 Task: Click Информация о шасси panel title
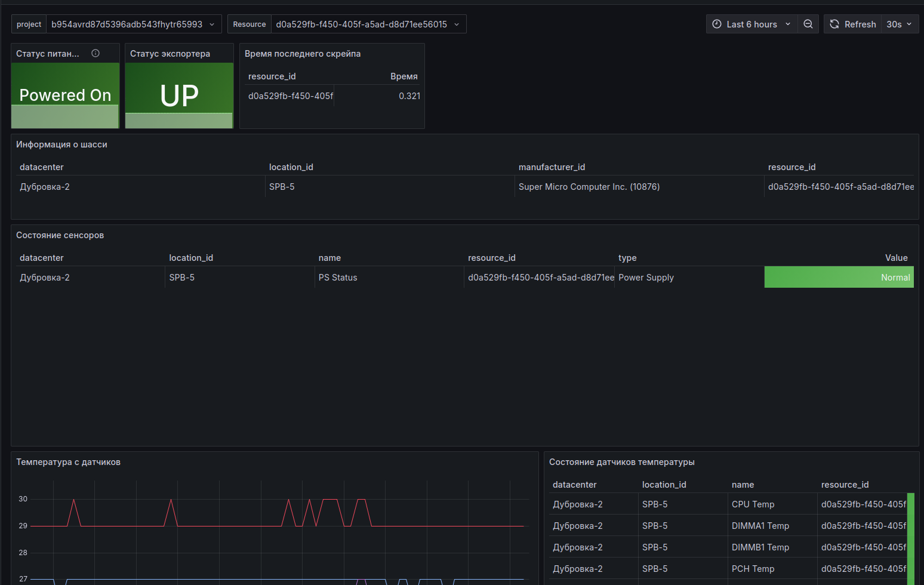[61, 144]
